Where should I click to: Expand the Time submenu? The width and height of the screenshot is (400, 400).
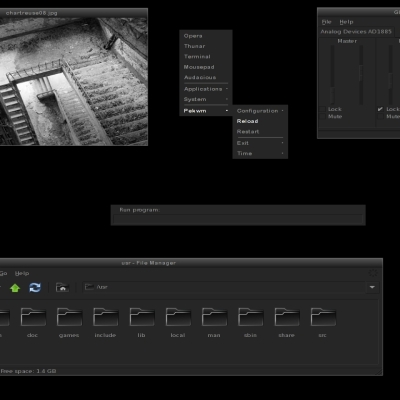(x=260, y=153)
